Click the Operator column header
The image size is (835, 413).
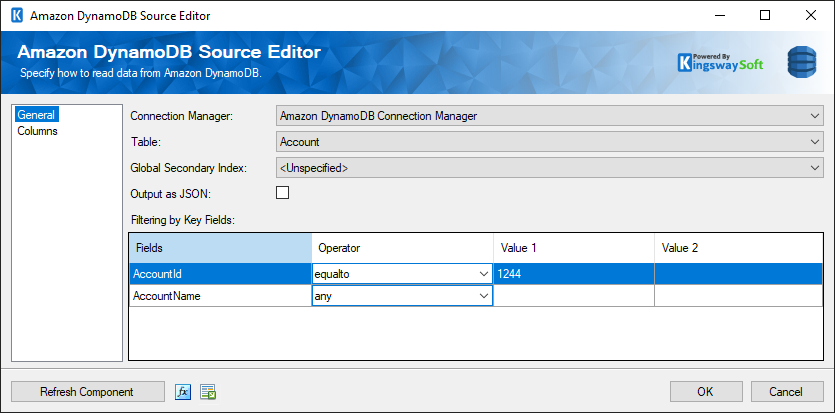pyautogui.click(x=402, y=248)
